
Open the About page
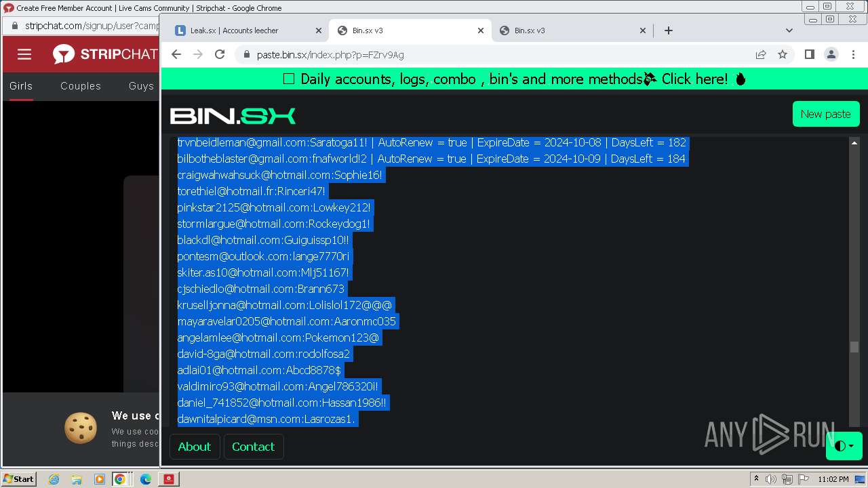194,447
